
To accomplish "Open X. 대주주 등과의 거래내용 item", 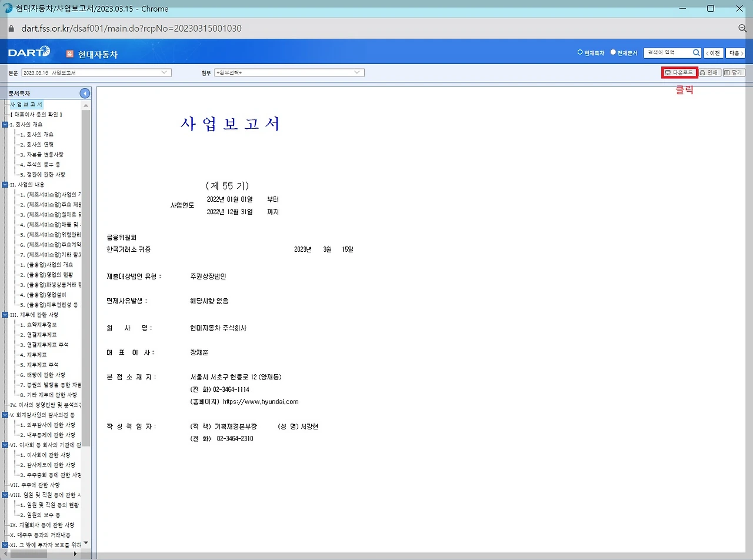I will (x=41, y=535).
